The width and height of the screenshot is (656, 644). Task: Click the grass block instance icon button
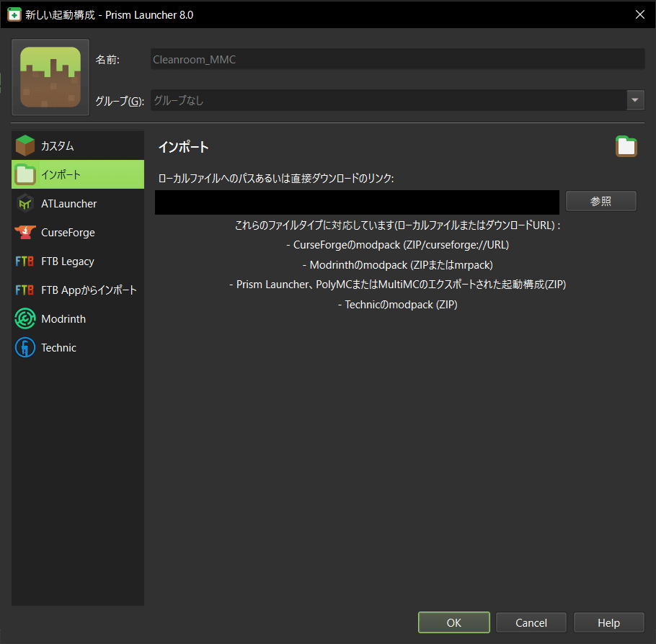tap(50, 77)
